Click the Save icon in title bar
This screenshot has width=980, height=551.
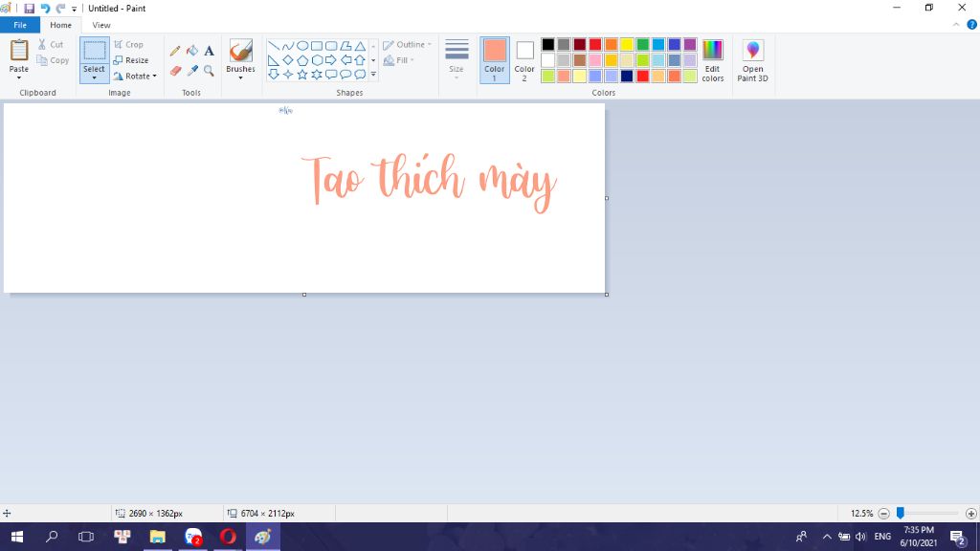[x=29, y=8]
